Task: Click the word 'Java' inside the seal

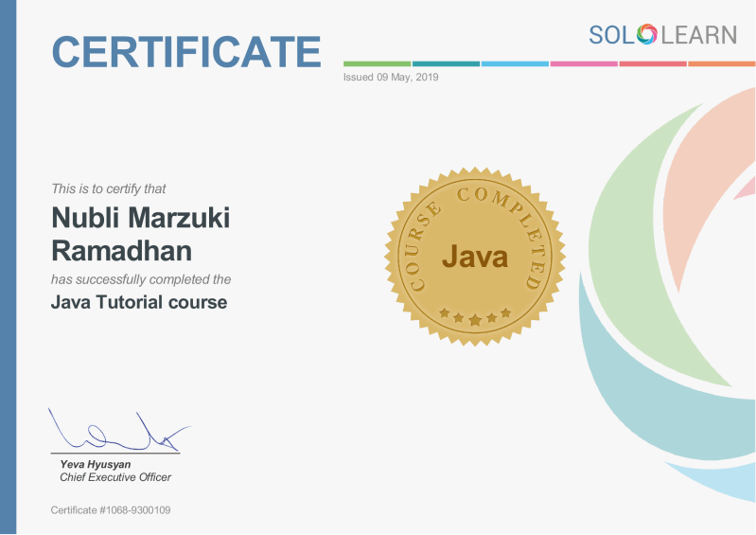Action: (475, 257)
